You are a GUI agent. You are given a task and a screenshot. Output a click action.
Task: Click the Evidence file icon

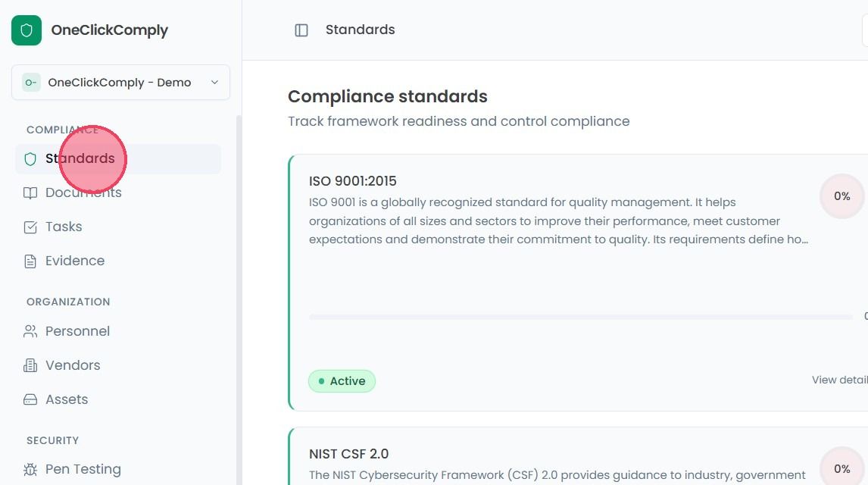[30, 261]
